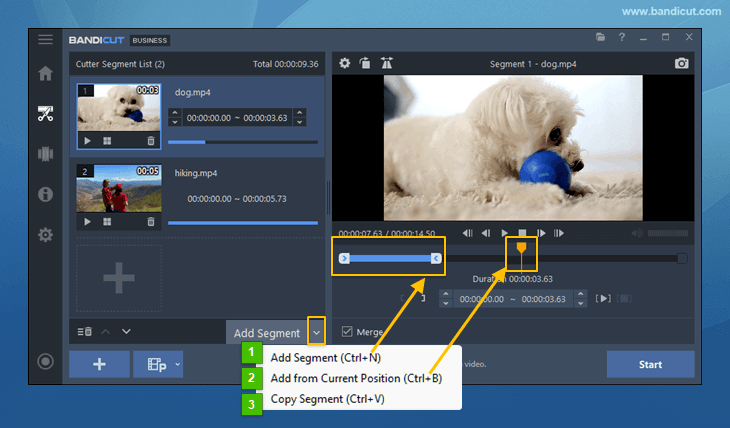Step back one frame
This screenshot has height=428, width=730.
[x=486, y=233]
